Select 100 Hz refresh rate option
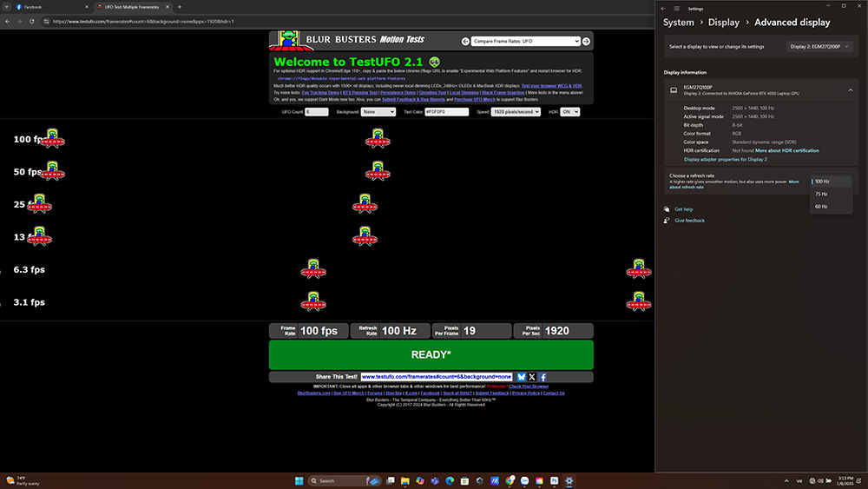Screen dimensions: 868x489 click(x=831, y=182)
